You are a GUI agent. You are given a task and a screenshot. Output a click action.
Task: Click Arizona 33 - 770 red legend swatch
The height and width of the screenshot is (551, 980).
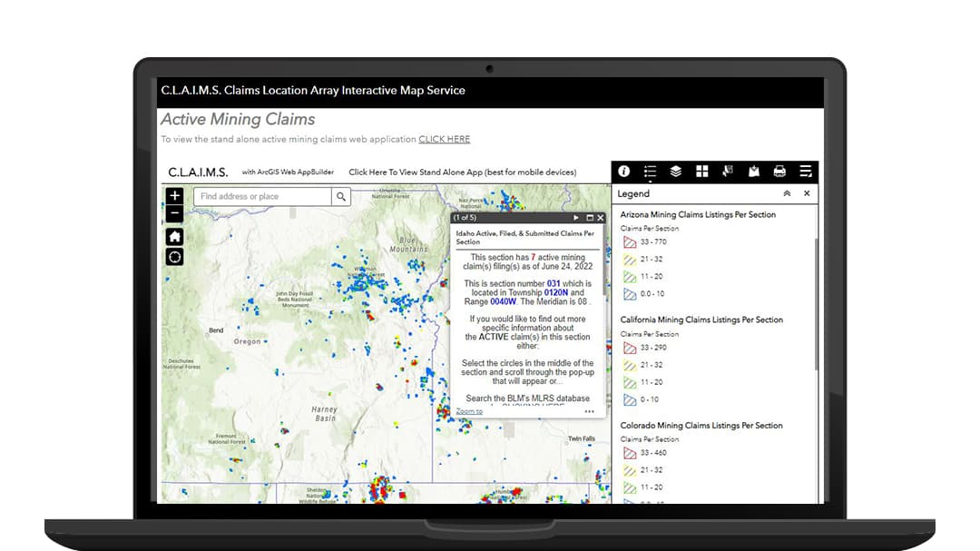pyautogui.click(x=630, y=241)
